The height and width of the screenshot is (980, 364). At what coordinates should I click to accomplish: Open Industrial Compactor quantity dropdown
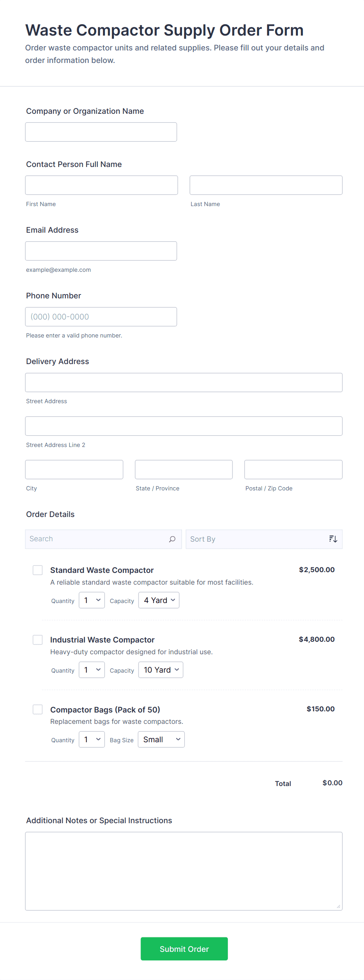(x=92, y=670)
